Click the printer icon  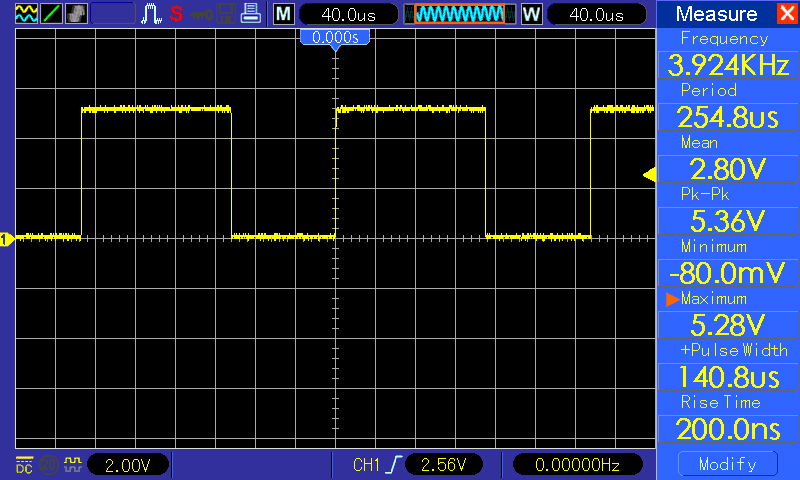pos(251,14)
